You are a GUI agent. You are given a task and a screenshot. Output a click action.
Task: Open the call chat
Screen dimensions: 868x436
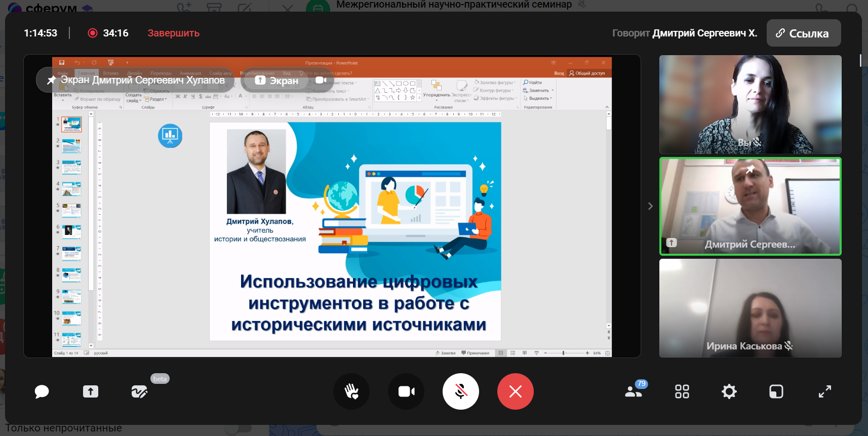(x=42, y=391)
